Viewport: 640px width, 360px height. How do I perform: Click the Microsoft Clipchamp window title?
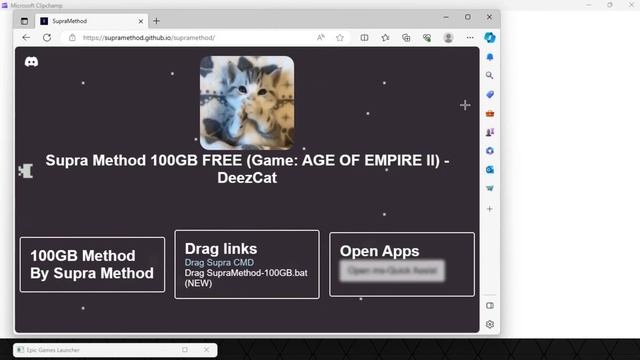(x=36, y=5)
